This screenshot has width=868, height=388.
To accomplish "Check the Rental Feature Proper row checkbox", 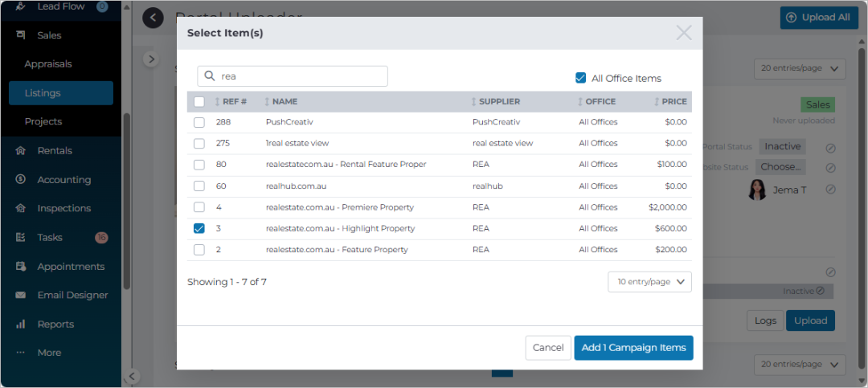I will (199, 165).
